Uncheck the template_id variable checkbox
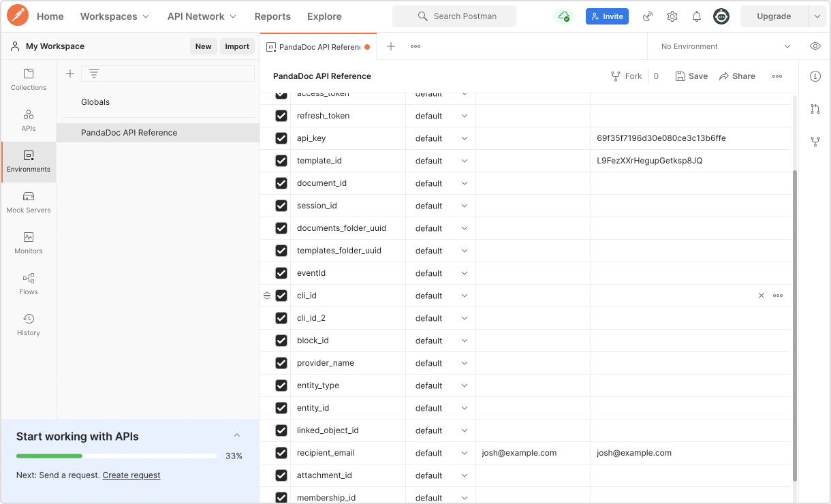Image resolution: width=831 pixels, height=504 pixels. [281, 161]
